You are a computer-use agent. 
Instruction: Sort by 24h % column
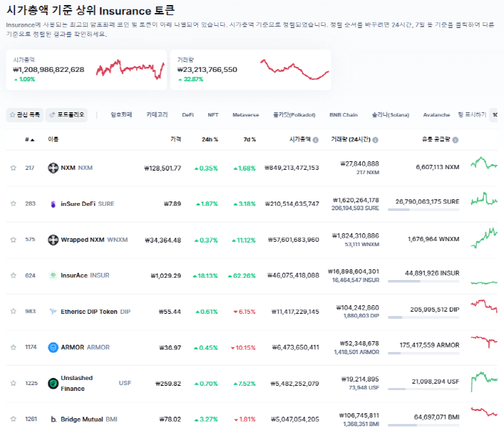tap(210, 140)
